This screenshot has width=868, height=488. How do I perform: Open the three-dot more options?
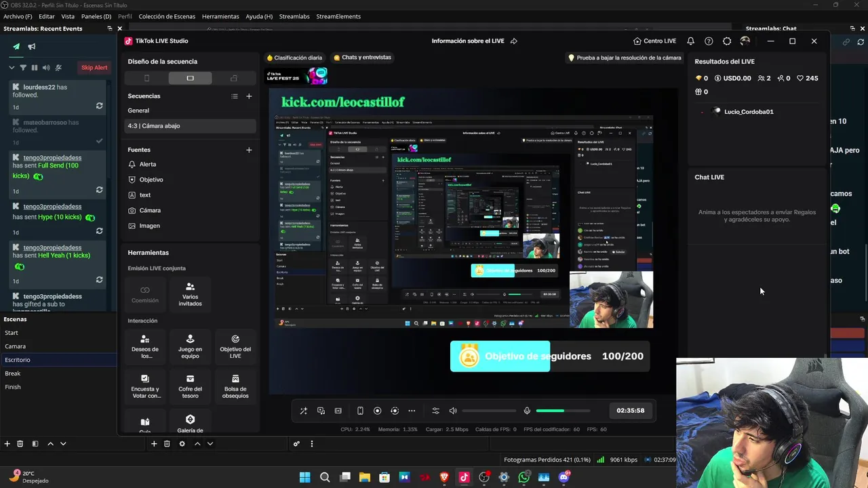click(x=412, y=411)
